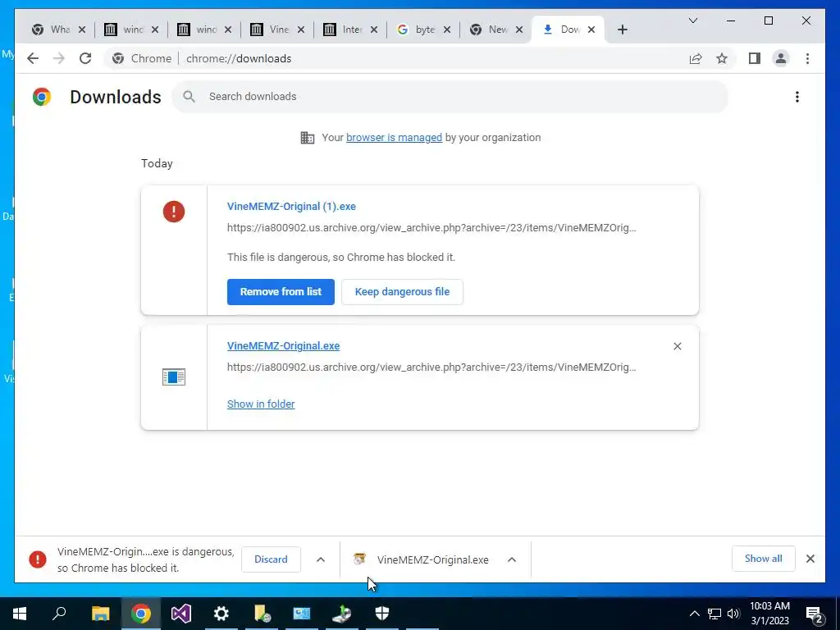This screenshot has height=630, width=840.
Task: Open the profile avatar menu
Action: [781, 58]
